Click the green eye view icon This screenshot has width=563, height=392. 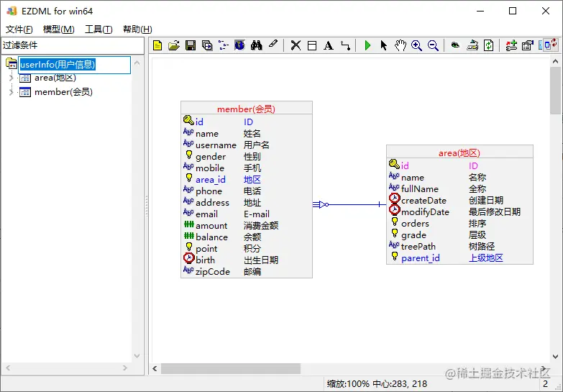click(x=455, y=45)
